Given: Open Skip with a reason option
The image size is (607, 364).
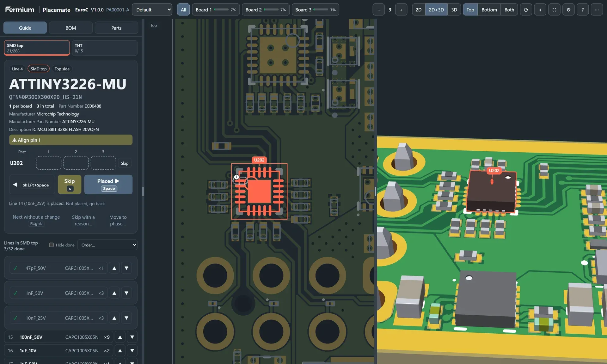Looking at the screenshot, I should [83, 220].
